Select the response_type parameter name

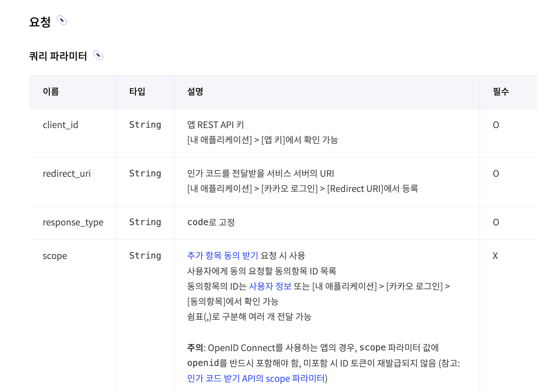73,222
